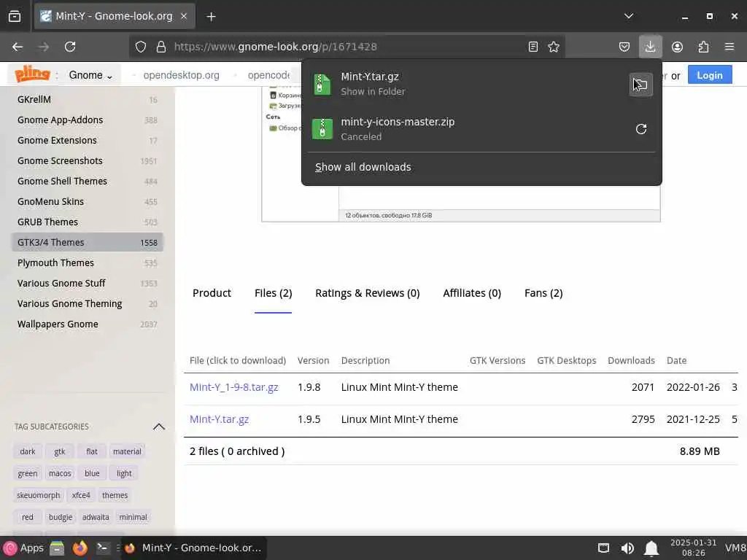
Task: Filter by macos tag
Action: pyautogui.click(x=60, y=473)
